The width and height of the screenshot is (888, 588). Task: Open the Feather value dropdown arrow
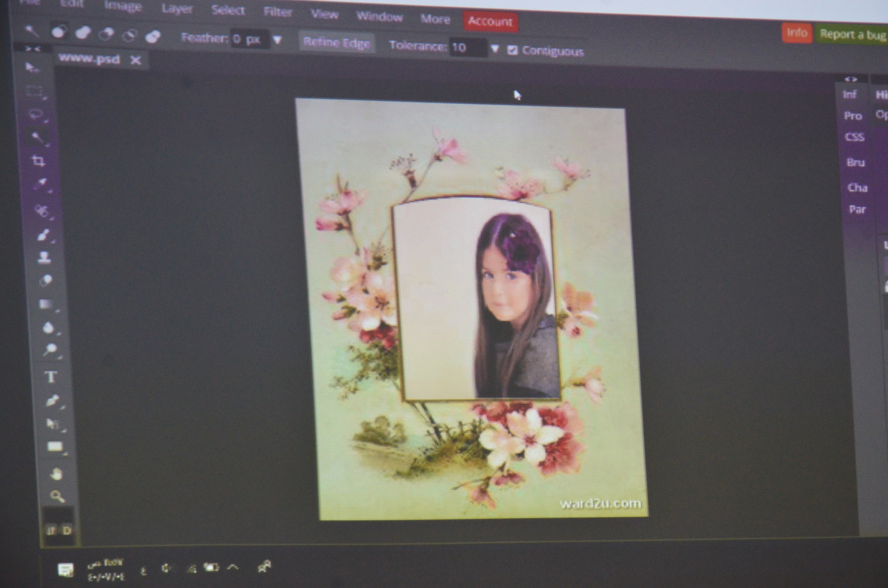coord(277,40)
